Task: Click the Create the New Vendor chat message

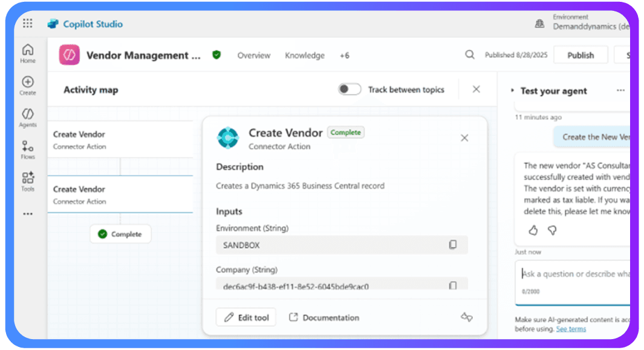Action: point(592,137)
